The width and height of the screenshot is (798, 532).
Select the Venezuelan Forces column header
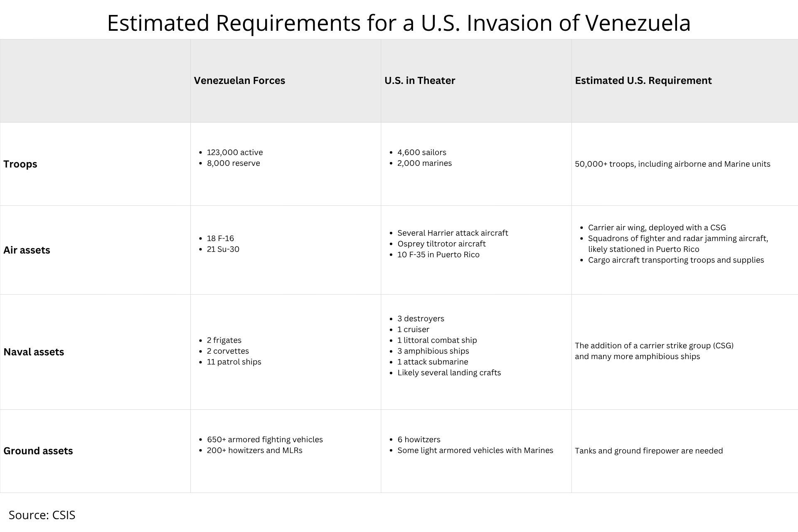(239, 81)
